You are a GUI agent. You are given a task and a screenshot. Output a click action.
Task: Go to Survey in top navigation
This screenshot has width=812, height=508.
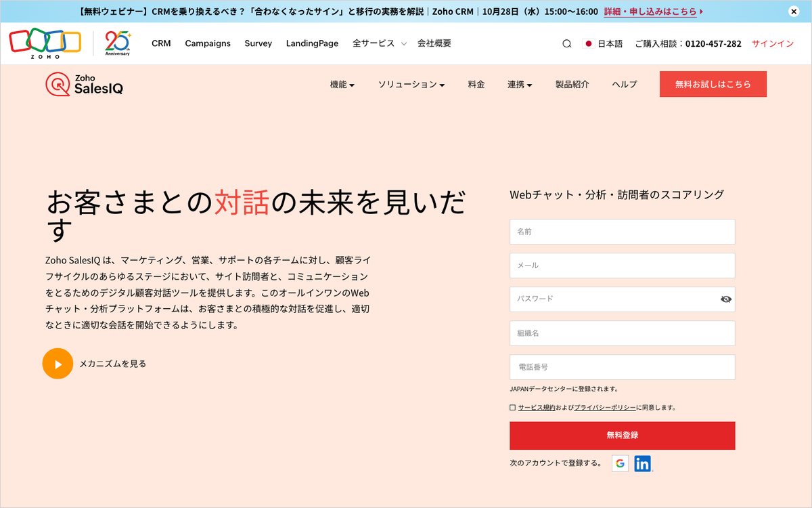[x=258, y=43]
